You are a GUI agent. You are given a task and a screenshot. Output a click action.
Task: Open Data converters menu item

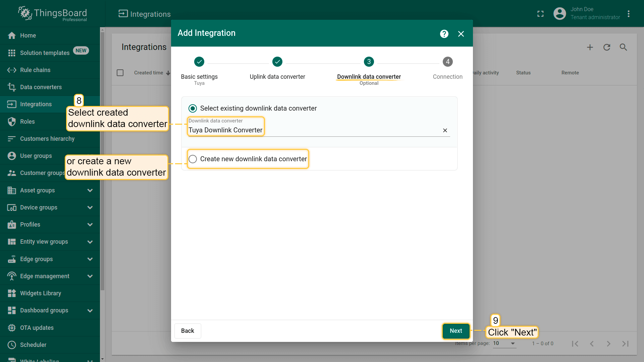point(41,87)
